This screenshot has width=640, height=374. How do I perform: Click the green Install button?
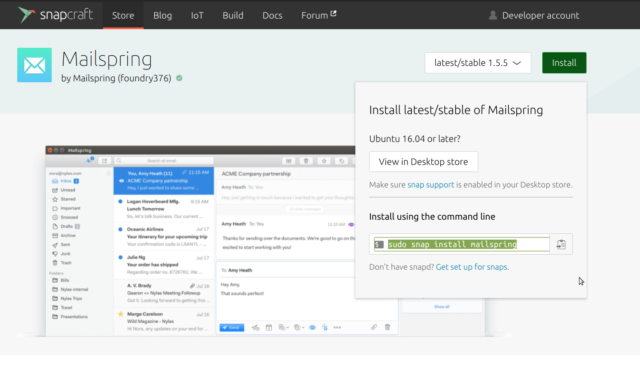click(x=564, y=63)
